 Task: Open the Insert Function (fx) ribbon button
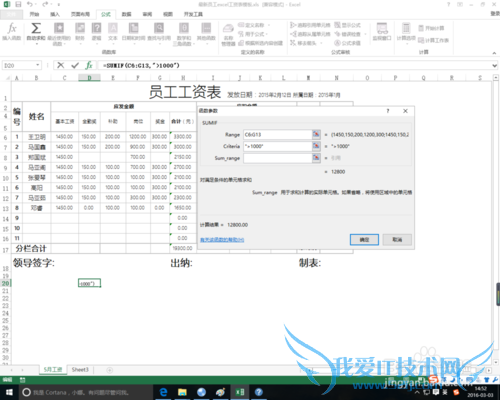click(12, 32)
